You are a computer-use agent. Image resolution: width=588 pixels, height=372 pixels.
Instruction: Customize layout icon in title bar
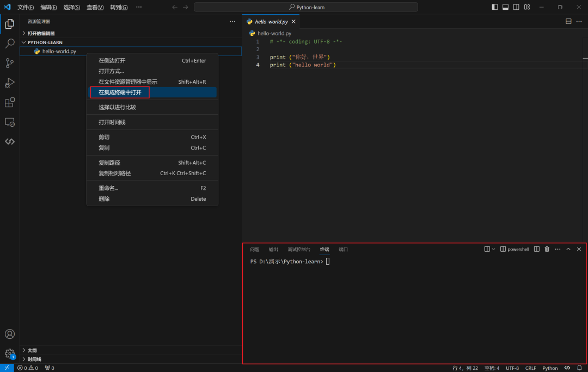pyautogui.click(x=527, y=7)
